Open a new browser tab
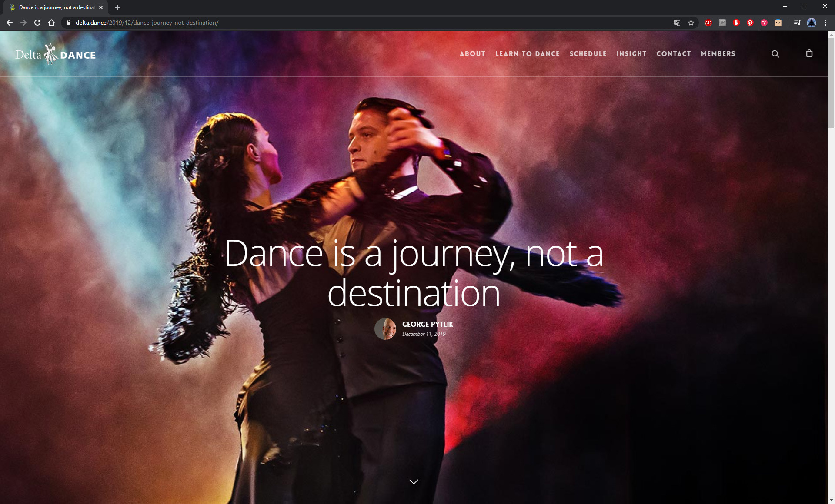835x504 pixels. pos(117,7)
